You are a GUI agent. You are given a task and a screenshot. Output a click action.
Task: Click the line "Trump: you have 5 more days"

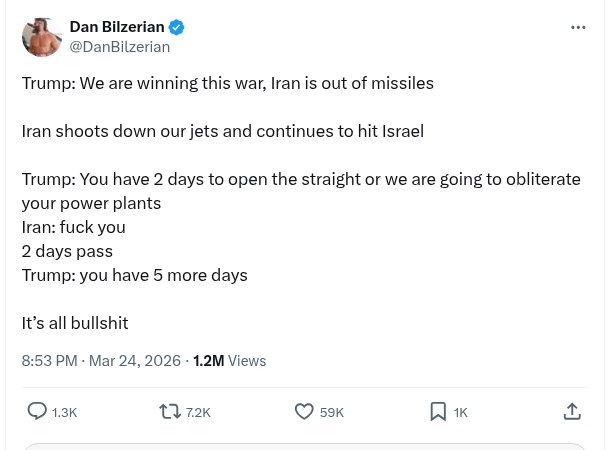(134, 275)
